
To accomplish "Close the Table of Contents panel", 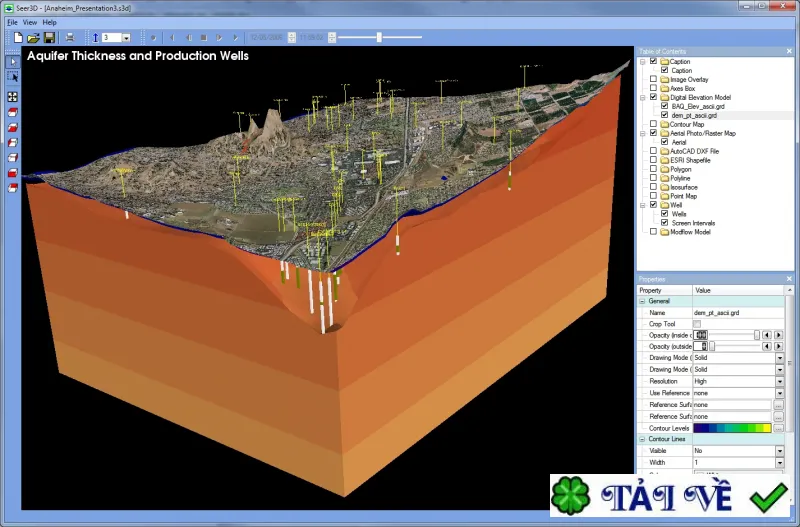I will [x=789, y=52].
